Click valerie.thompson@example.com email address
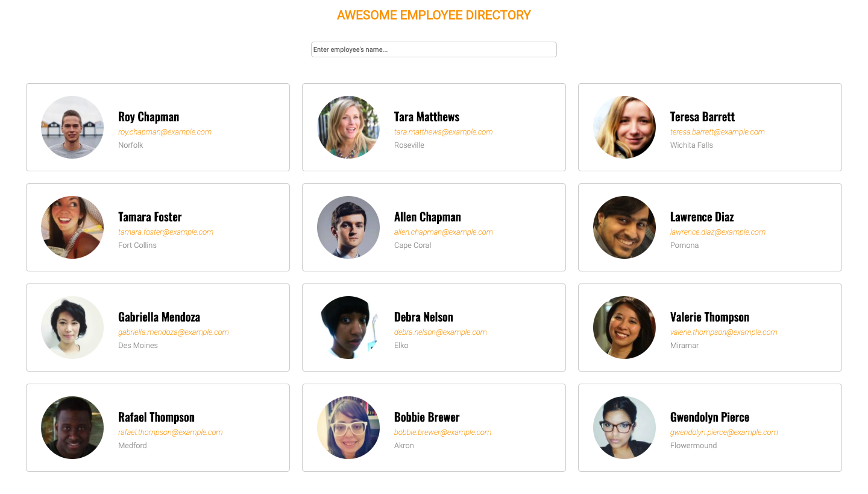Viewport: 868px width, 494px height. [723, 332]
